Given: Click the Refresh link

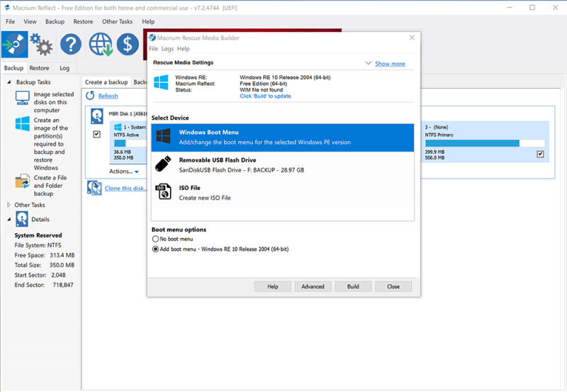Looking at the screenshot, I should click(x=108, y=96).
